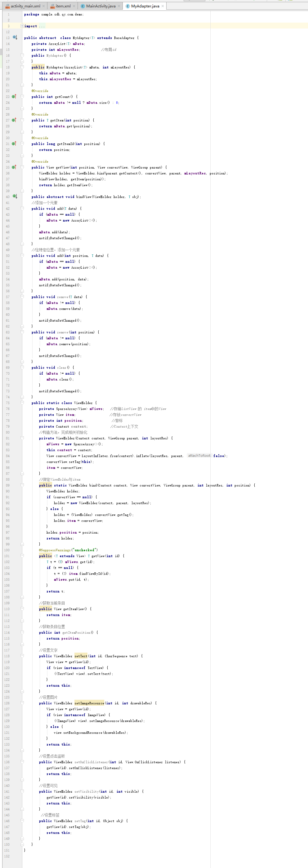Click the override gutter icon next to getItemId

[14, 143]
